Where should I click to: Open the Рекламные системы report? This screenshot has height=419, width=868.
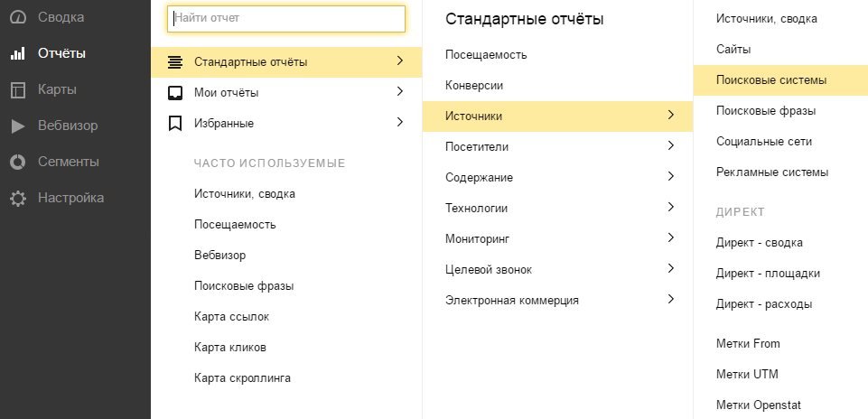[771, 172]
